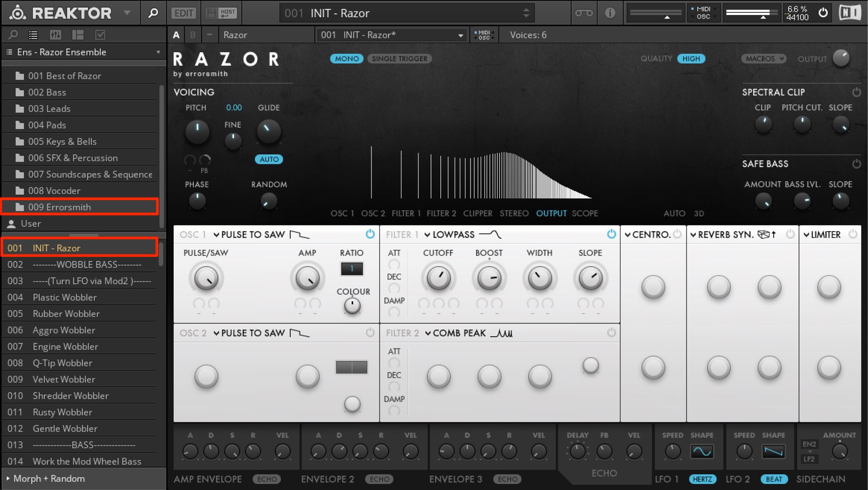Viewport: 868px width, 490px height.
Task: Open the browser search tab icon
Action: 13,35
